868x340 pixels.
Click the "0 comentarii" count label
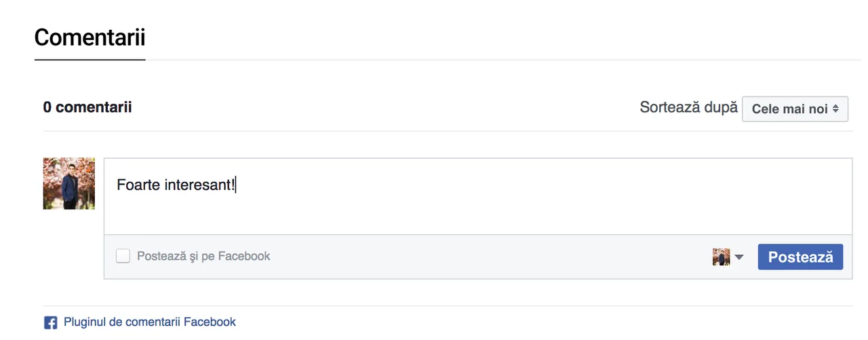click(87, 107)
